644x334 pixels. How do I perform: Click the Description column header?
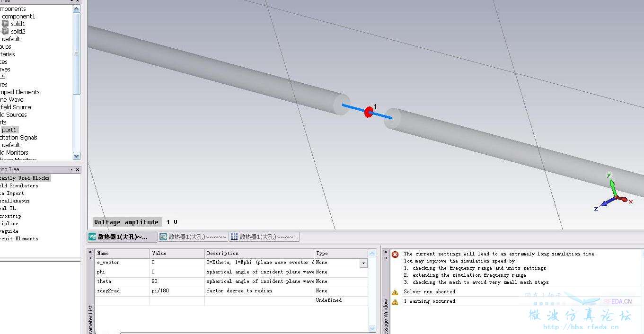[x=259, y=254]
